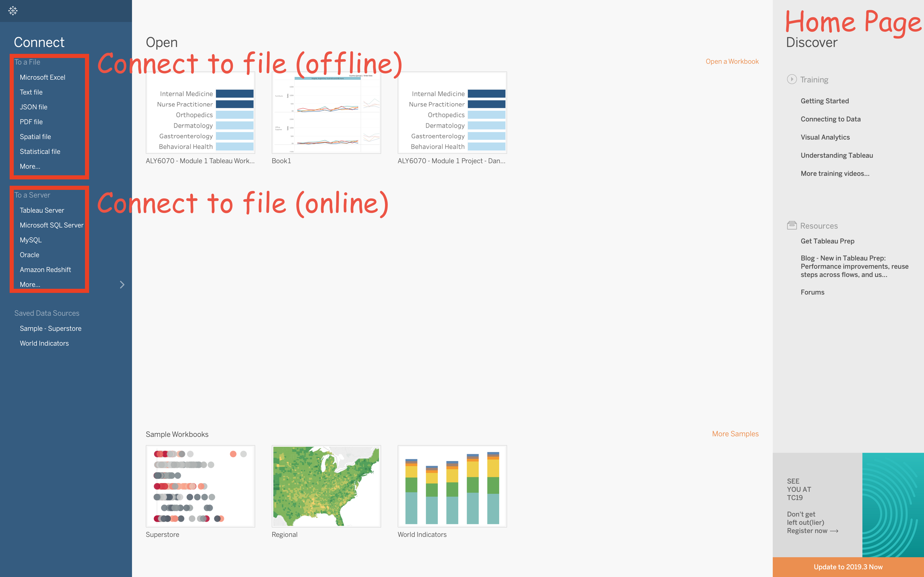Open Getting Started training video
Image resolution: width=924 pixels, height=577 pixels.
click(x=825, y=101)
